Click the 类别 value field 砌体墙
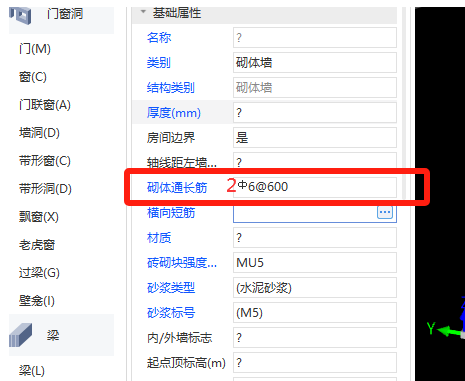Screen dimensions: 465x381 (x=315, y=62)
